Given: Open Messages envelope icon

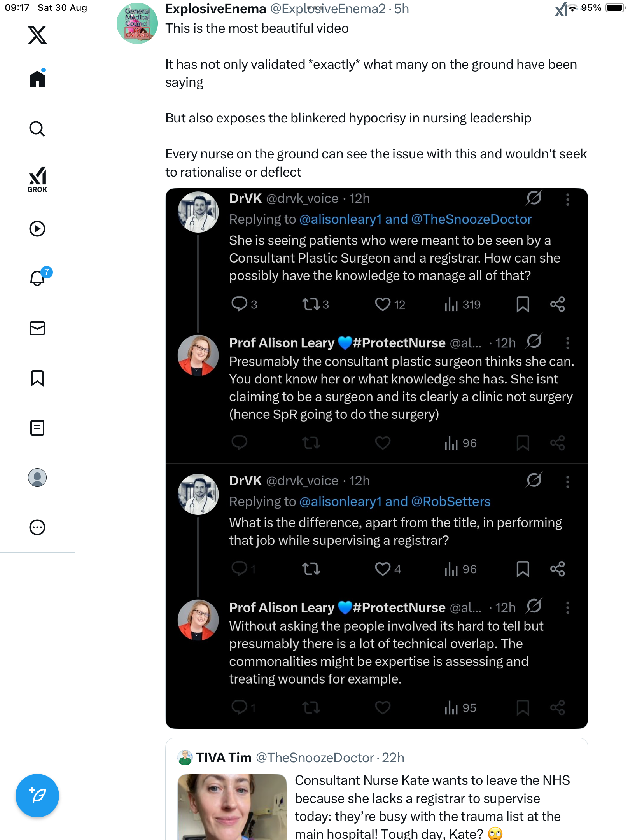Looking at the screenshot, I should [37, 328].
